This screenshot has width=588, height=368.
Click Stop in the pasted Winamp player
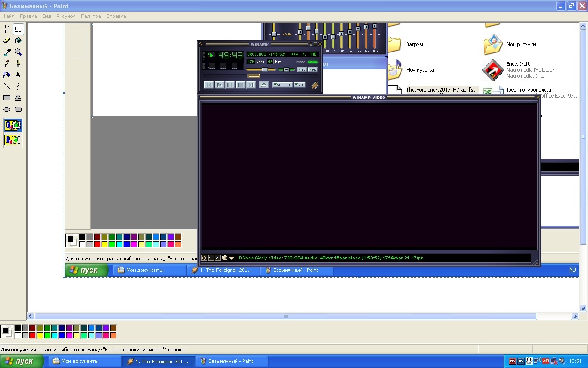coord(240,85)
